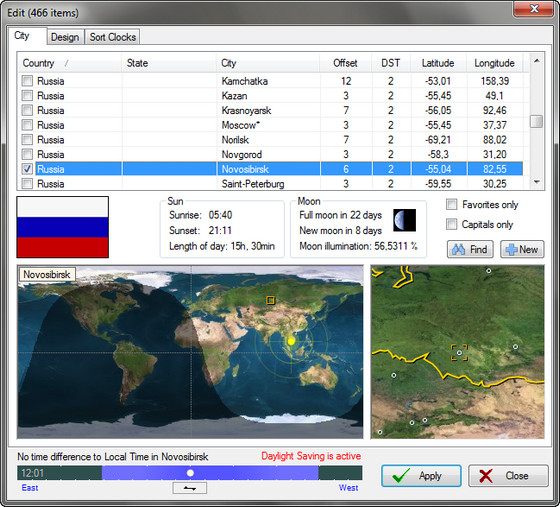
Task: Switch to the Design tab
Action: click(65, 37)
